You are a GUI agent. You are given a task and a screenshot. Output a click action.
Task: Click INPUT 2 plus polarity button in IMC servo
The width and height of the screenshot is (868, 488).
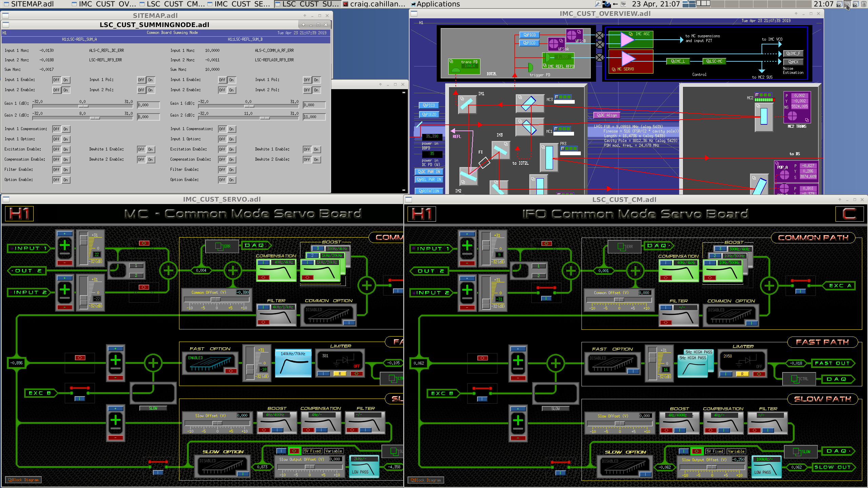point(64,278)
